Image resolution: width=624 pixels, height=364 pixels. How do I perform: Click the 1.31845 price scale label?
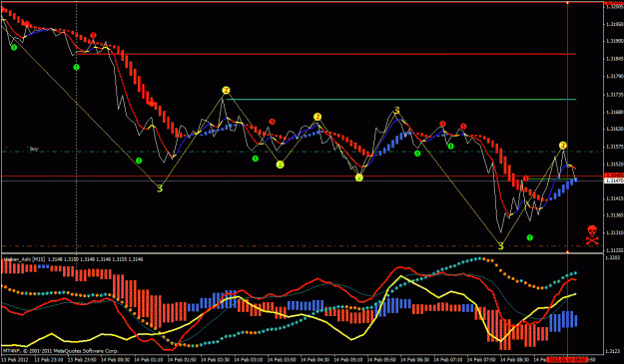point(614,59)
